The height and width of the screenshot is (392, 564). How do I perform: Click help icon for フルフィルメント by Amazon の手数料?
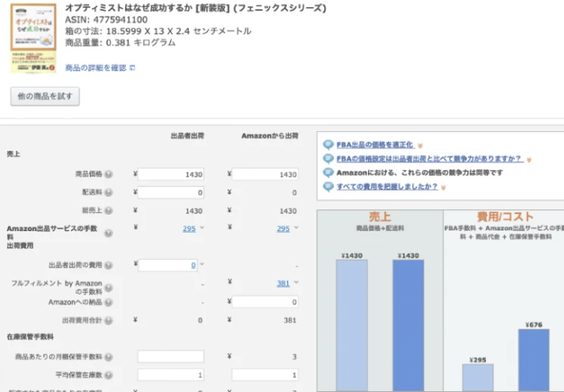click(109, 287)
